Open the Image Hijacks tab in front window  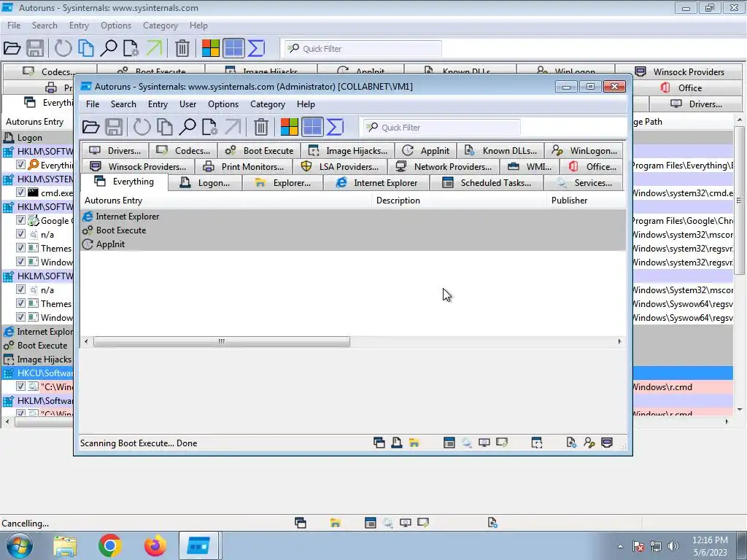348,151
